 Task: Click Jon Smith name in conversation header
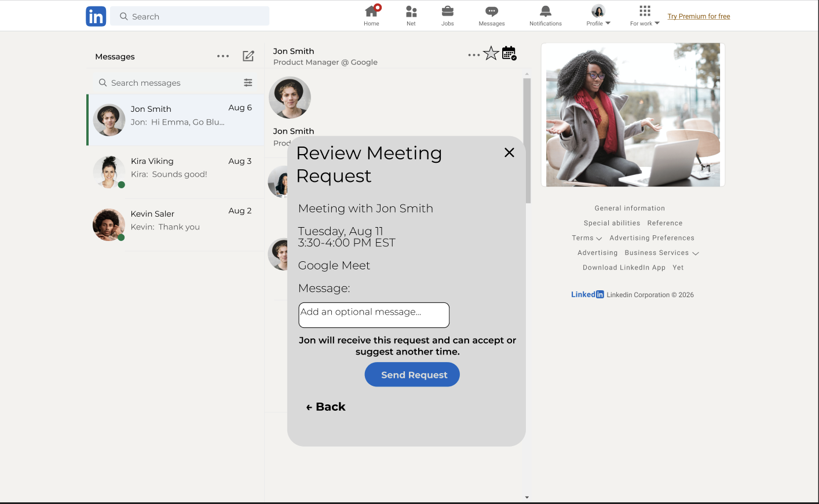[x=294, y=51]
